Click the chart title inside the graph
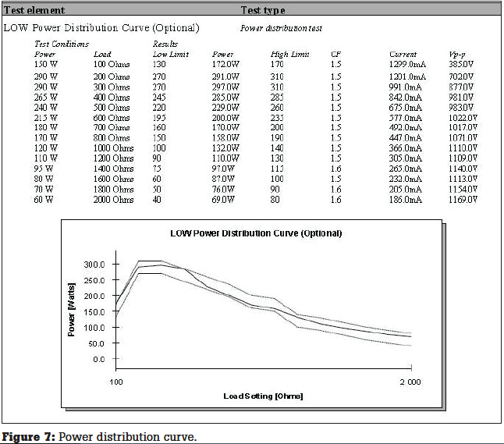Screen dimensions: 504x444 pos(255,233)
